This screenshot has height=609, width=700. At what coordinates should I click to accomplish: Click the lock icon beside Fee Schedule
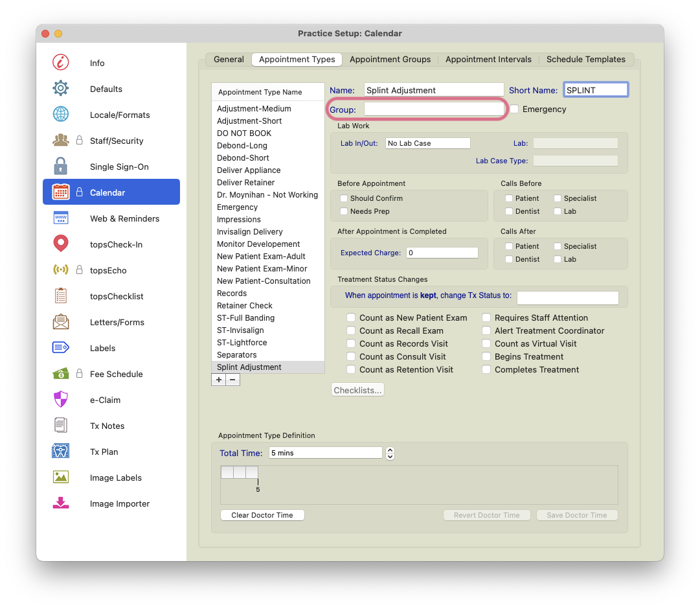coord(80,373)
